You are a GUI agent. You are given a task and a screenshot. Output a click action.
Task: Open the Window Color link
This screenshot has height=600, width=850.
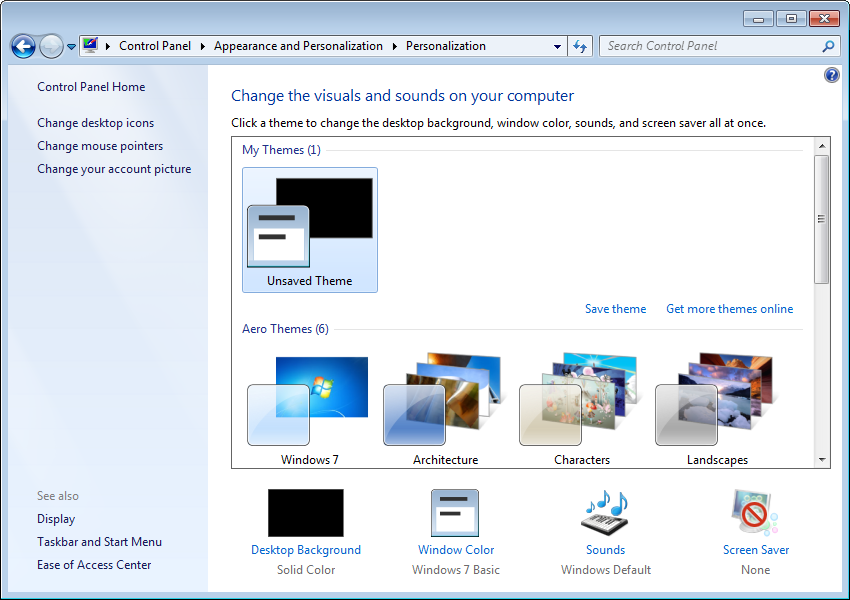(x=456, y=550)
